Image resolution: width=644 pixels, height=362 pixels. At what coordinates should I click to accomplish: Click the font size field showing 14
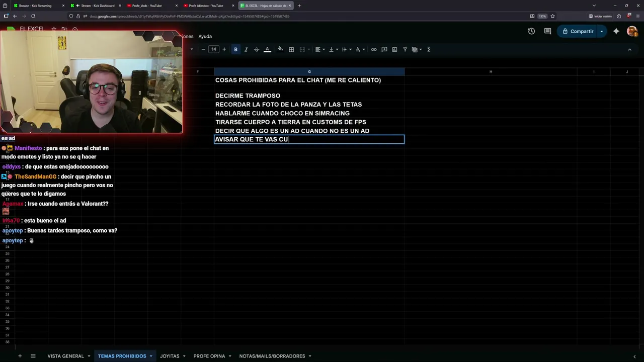click(x=214, y=49)
